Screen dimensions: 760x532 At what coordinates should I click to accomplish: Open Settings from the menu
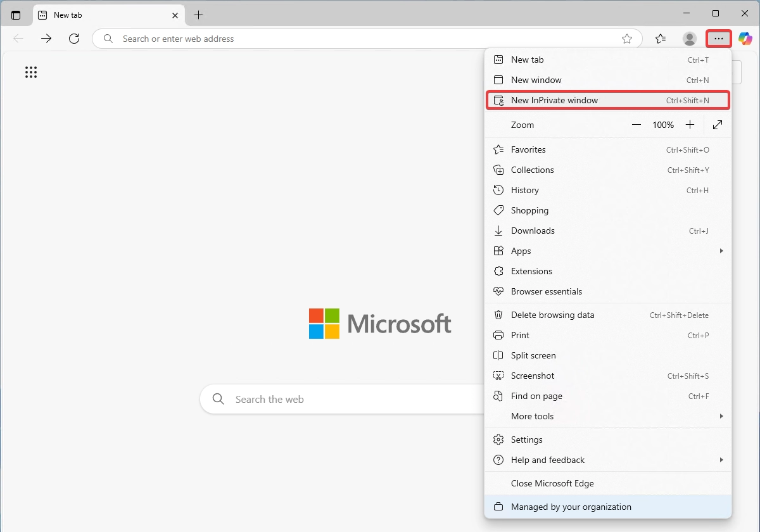[x=608, y=440]
